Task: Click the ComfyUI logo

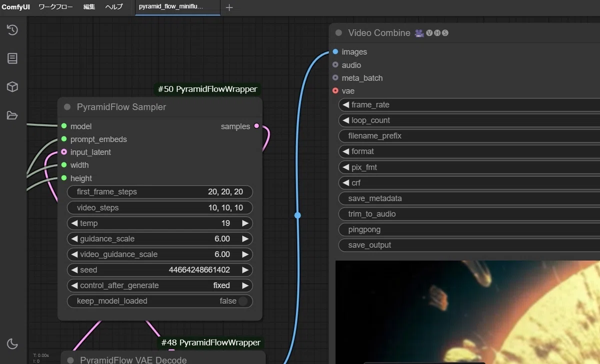Action: 16,7
